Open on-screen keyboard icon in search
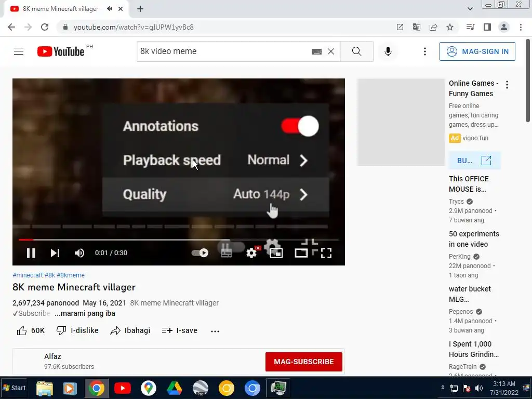Screen dimensions: 532x399 point(316,51)
